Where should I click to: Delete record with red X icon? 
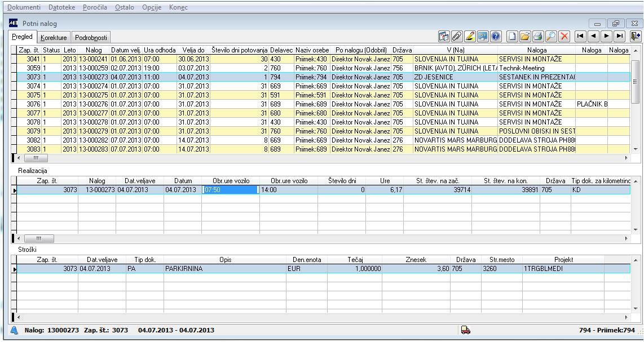[563, 37]
